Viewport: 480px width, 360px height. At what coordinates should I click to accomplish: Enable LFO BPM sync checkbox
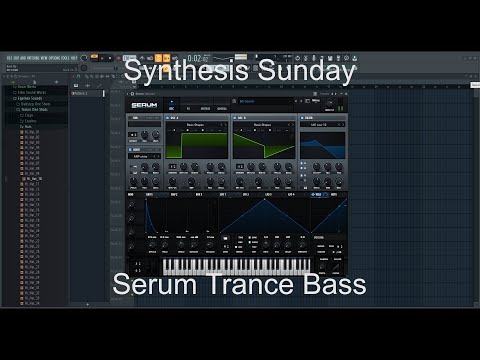[250, 238]
